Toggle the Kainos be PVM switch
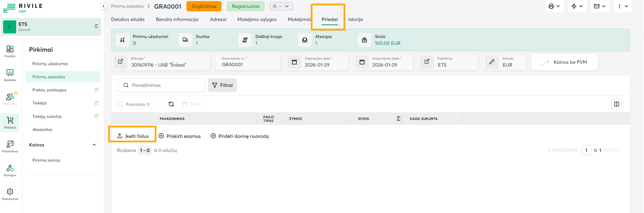644x213 pixels. tap(544, 62)
